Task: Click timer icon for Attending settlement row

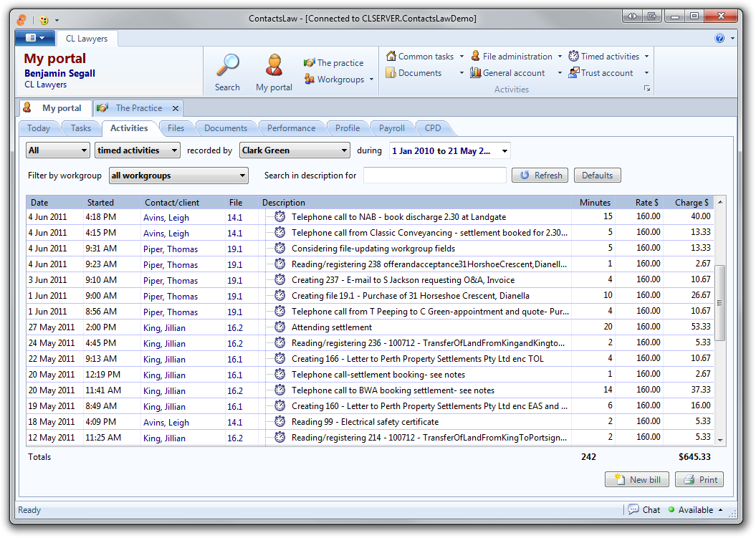Action: tap(280, 327)
